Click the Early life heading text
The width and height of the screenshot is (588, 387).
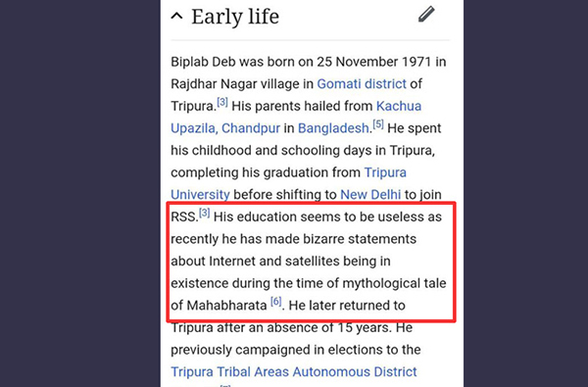tap(235, 17)
